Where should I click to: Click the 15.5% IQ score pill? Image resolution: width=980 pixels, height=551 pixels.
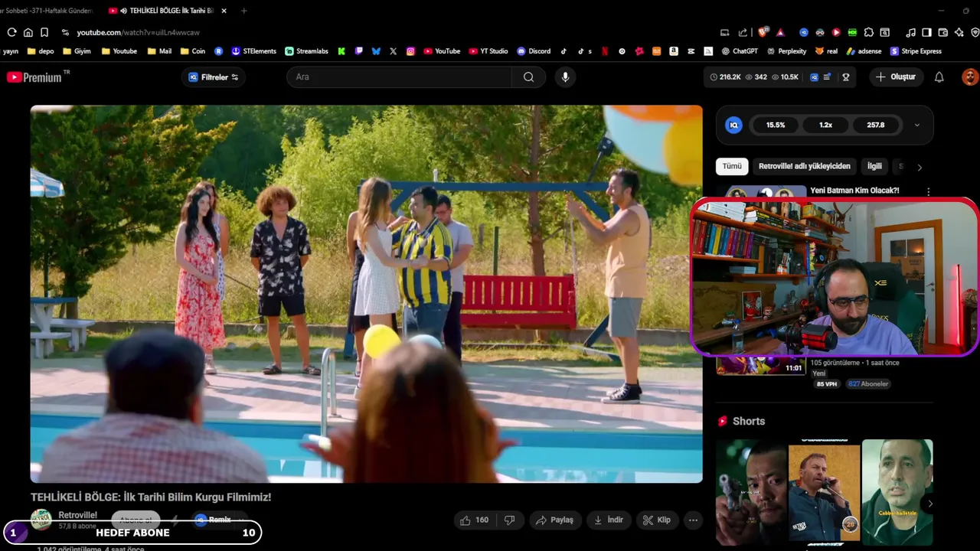point(776,125)
